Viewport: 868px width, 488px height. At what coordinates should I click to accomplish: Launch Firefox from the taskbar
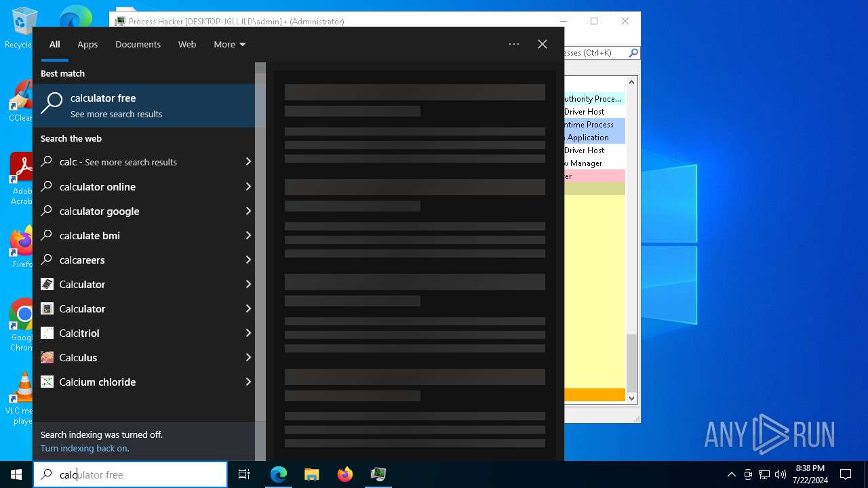coord(345,474)
